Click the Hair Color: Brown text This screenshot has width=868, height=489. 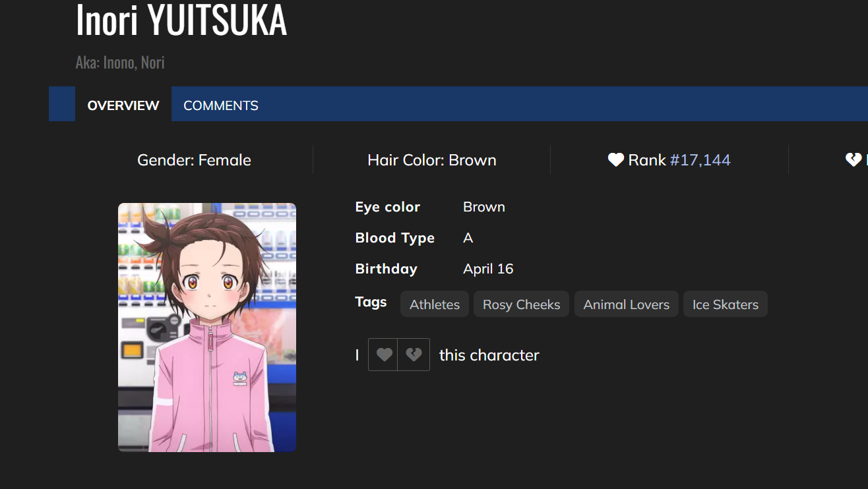pos(432,160)
